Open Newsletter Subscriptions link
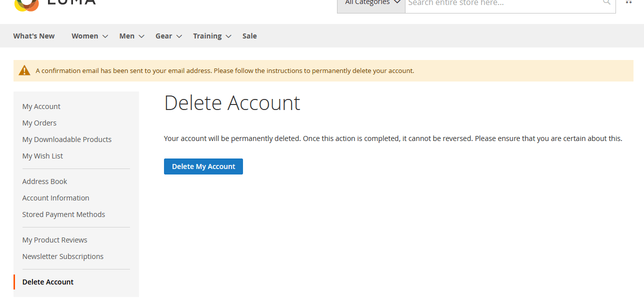 tap(63, 256)
